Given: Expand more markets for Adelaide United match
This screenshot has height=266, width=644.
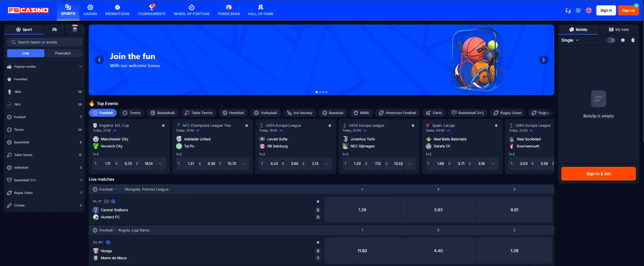Looking at the screenshot, I should click(x=243, y=164).
